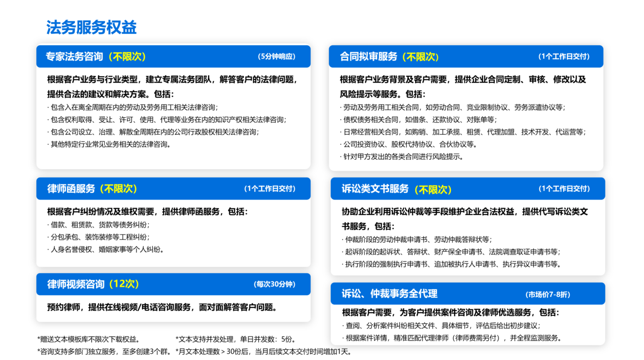Click line 其他特定行业常见业务相关的法律咨询

[x=110, y=145]
